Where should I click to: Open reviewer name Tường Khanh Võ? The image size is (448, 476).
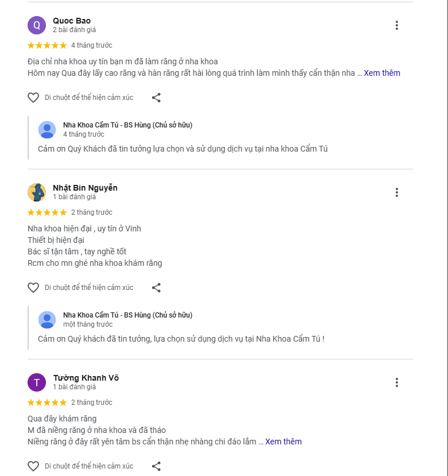pos(86,378)
